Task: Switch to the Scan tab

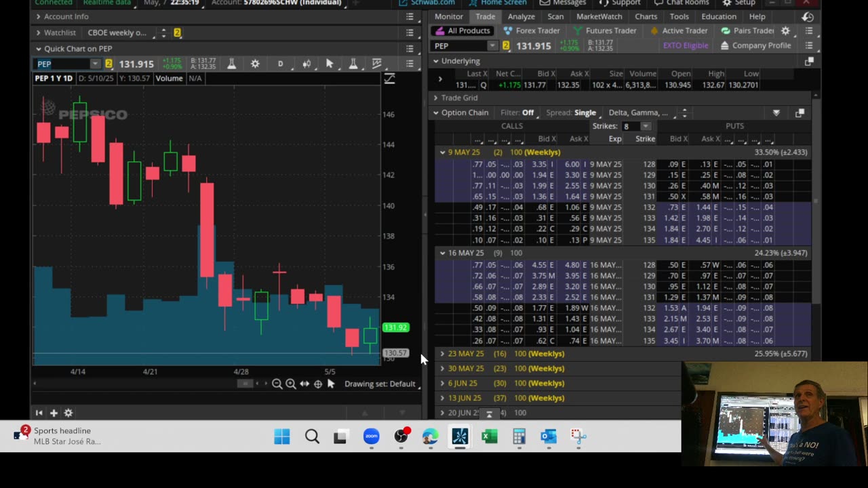Action: (x=555, y=17)
